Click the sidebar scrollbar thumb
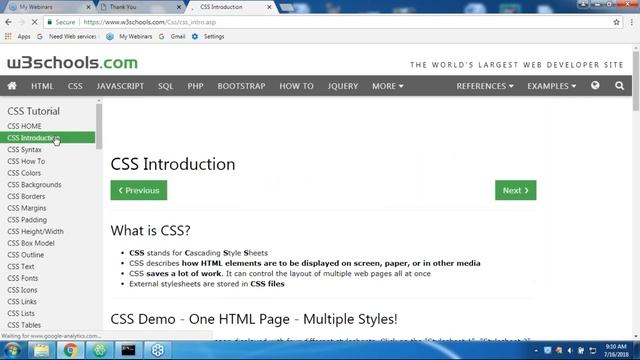Screen dimensions: 640x360 [x=99, y=127]
